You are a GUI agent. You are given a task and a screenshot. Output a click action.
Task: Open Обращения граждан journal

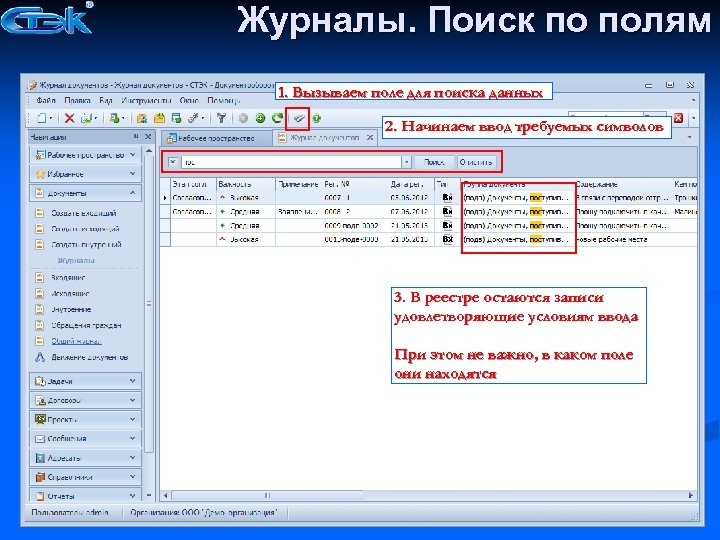pos(86,325)
